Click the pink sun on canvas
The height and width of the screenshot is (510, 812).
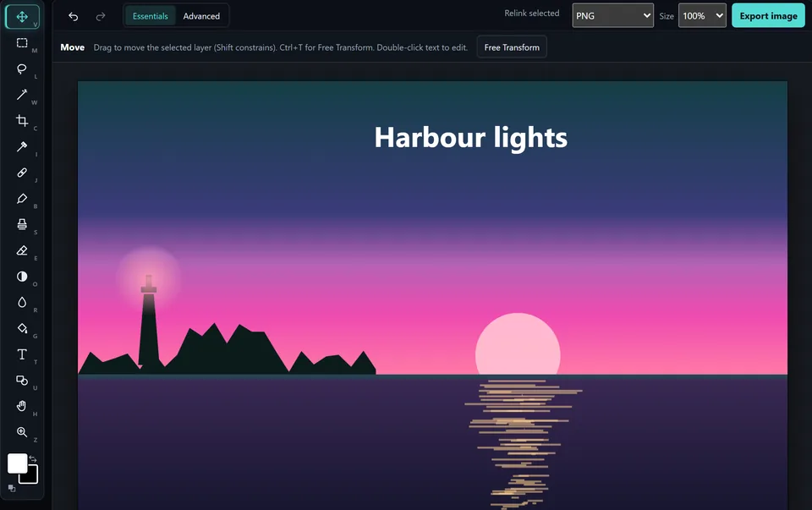518,343
